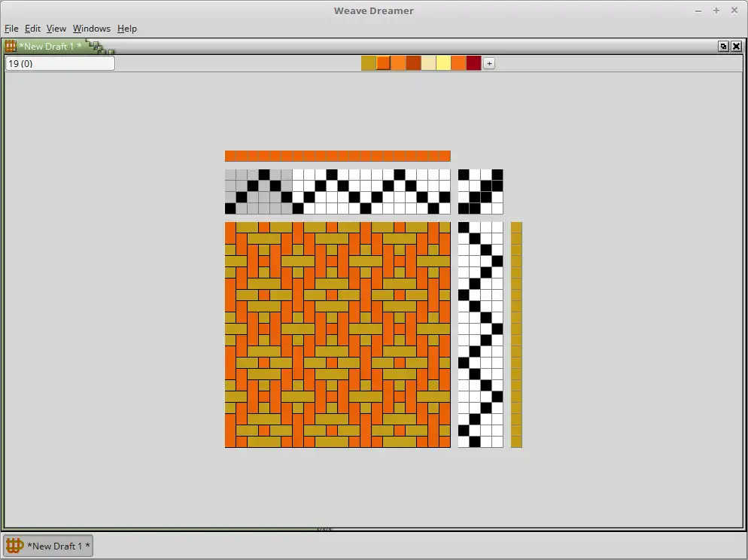Toggle top-left cell of the tie-up grid
Image resolution: width=748 pixels, height=560 pixels.
click(x=464, y=175)
